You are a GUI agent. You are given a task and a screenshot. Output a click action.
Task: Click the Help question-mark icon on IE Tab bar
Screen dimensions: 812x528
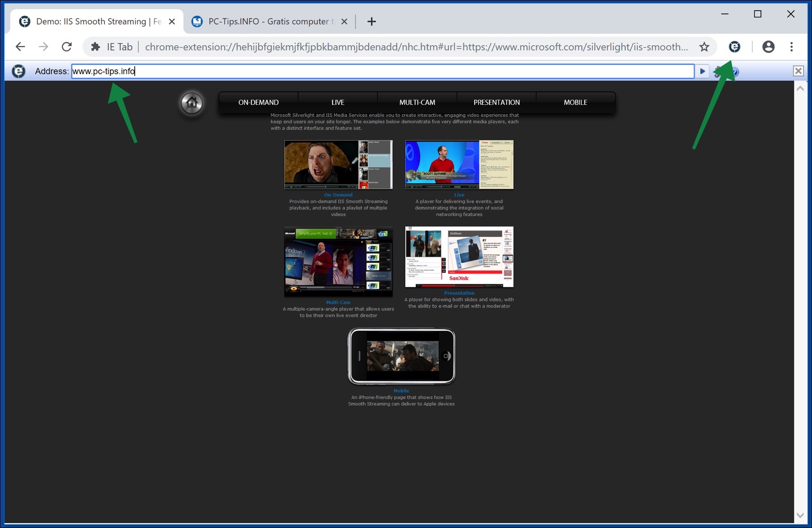pos(735,71)
